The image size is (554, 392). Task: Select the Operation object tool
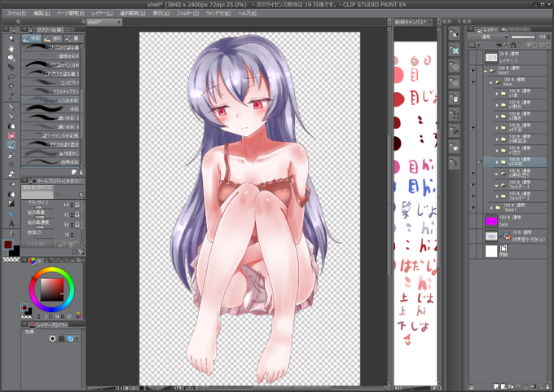pyautogui.click(x=11, y=58)
